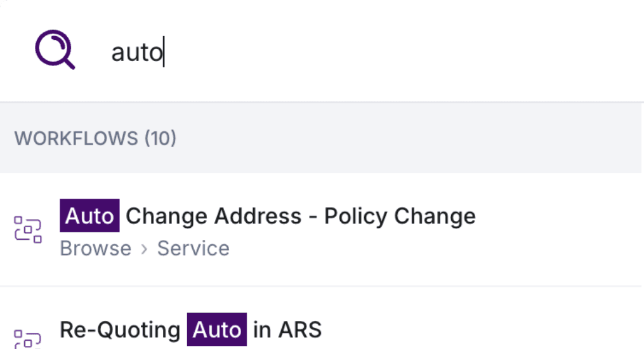Go to the Service breadcrumb
644x349 pixels.
pos(194,249)
